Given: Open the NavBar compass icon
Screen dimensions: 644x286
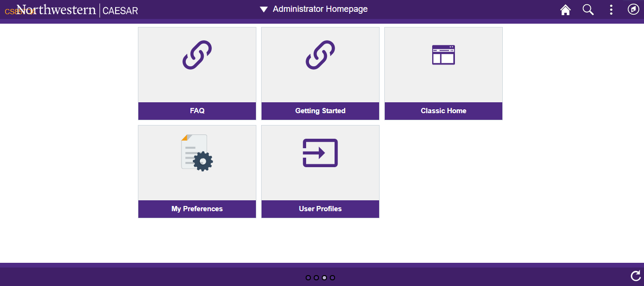Looking at the screenshot, I should point(633,9).
